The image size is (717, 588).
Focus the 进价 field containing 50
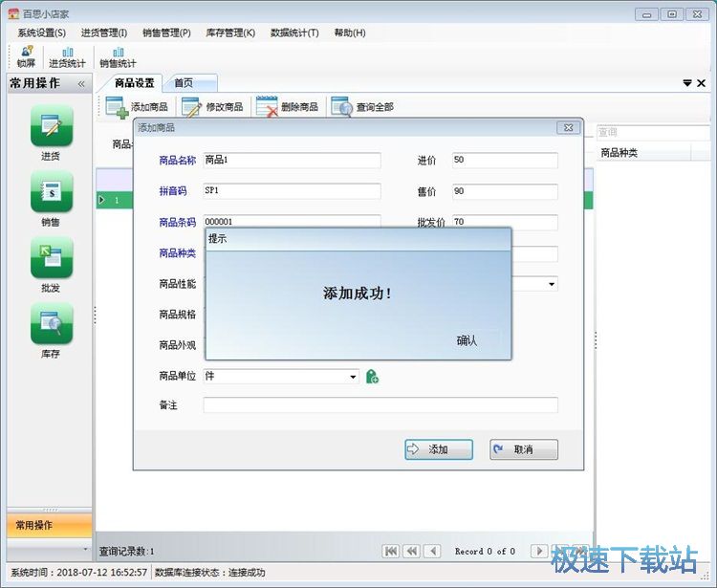[x=505, y=160]
